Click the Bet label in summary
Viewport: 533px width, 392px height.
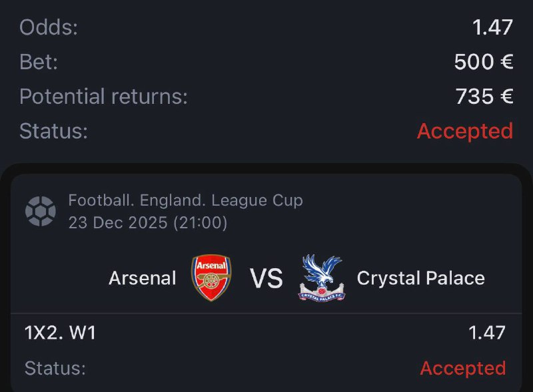click(x=39, y=62)
